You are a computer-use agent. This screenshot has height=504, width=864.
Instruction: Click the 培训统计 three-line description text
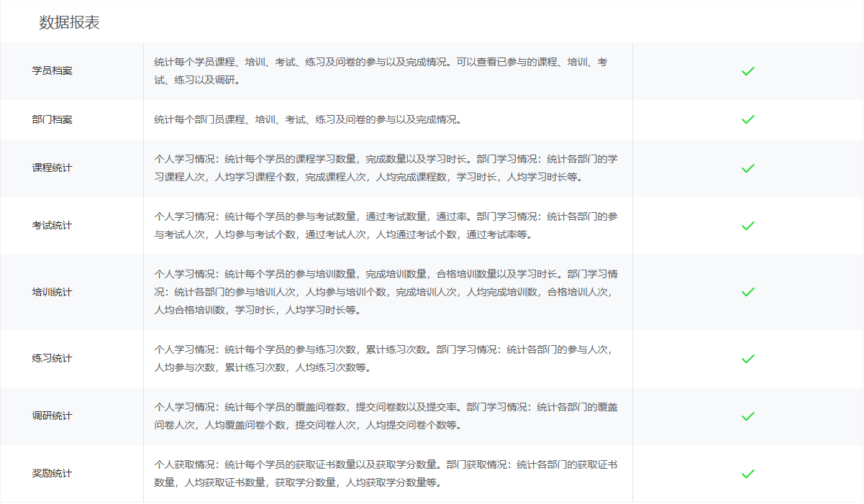point(386,292)
